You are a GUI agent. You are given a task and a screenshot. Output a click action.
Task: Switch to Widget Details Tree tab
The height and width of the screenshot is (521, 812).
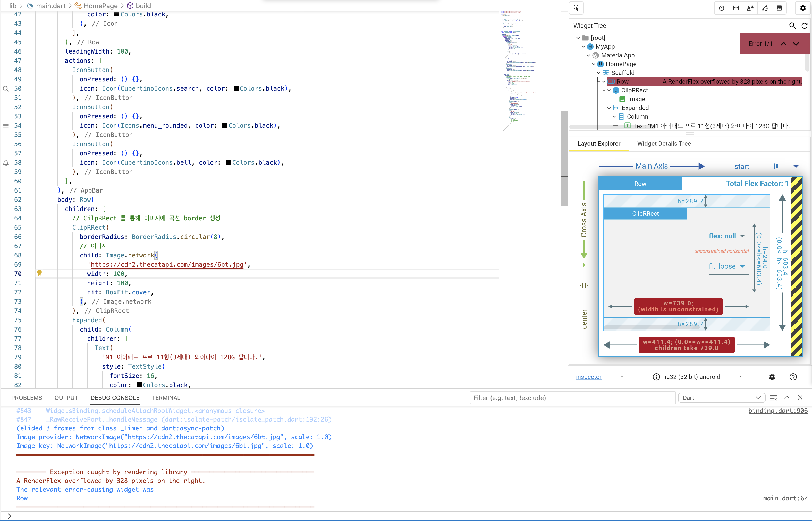(664, 144)
